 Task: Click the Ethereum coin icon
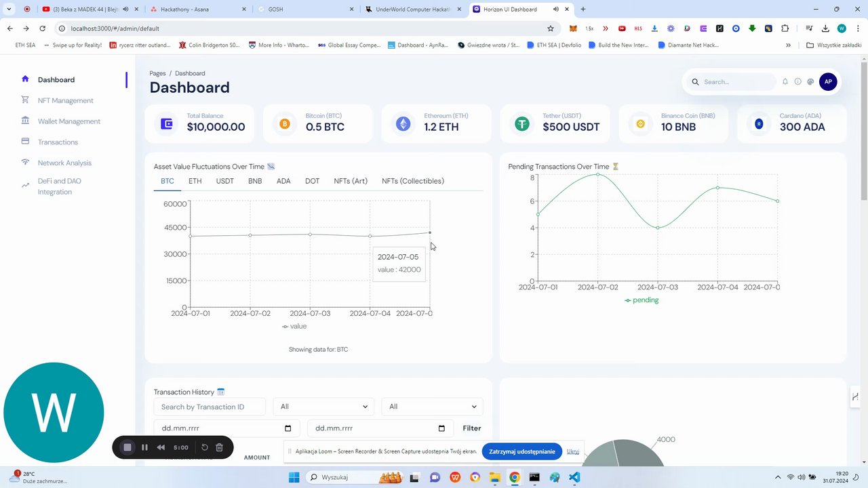tap(403, 123)
